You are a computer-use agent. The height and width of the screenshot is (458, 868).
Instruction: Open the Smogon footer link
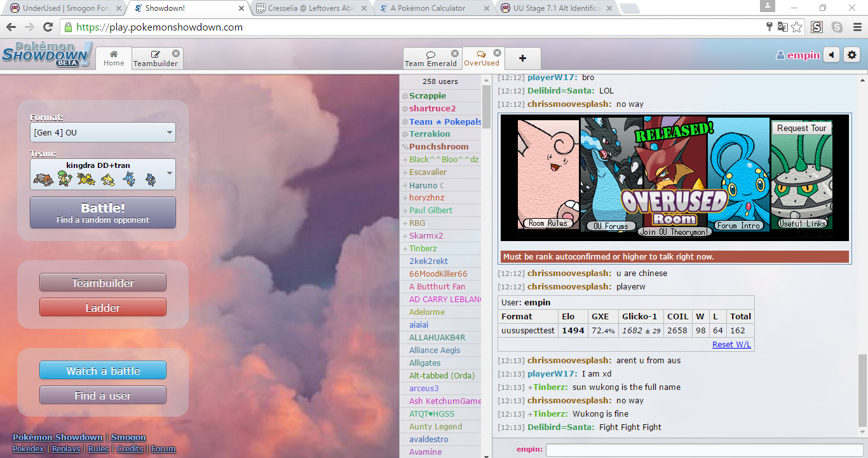128,437
